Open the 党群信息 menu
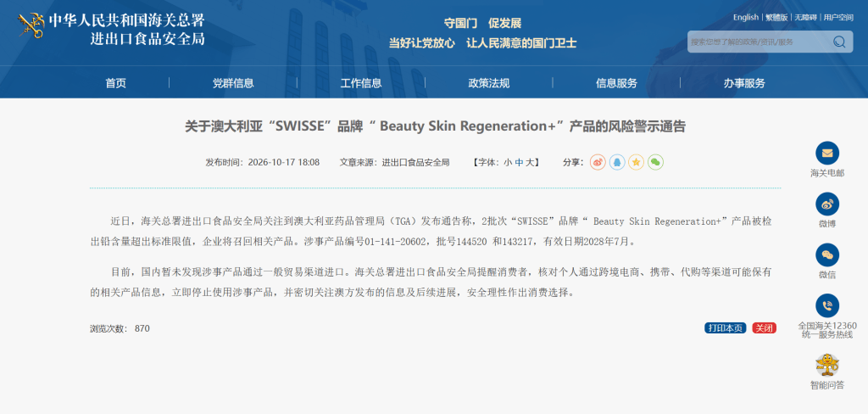Viewport: 868px width, 414px height. pos(233,83)
